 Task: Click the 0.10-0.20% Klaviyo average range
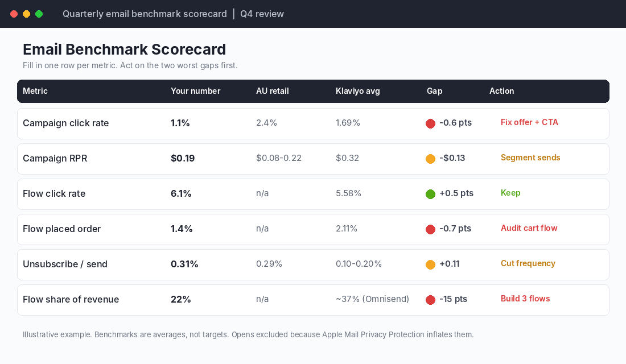click(x=359, y=264)
